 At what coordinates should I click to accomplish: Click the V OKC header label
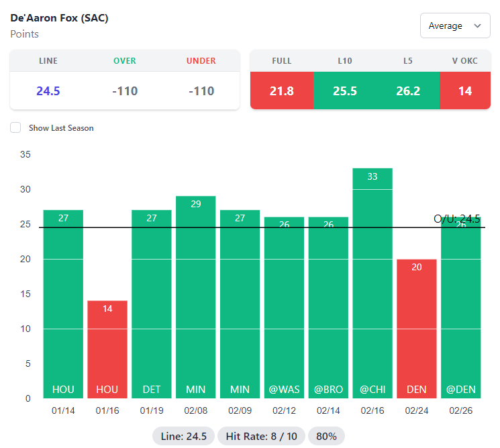tap(465, 61)
